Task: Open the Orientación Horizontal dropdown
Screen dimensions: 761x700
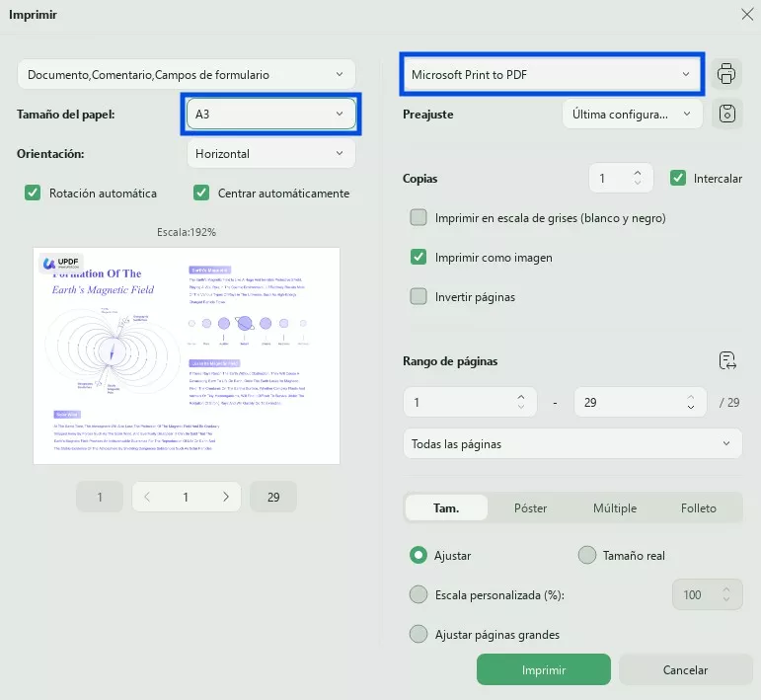Action: (x=271, y=154)
